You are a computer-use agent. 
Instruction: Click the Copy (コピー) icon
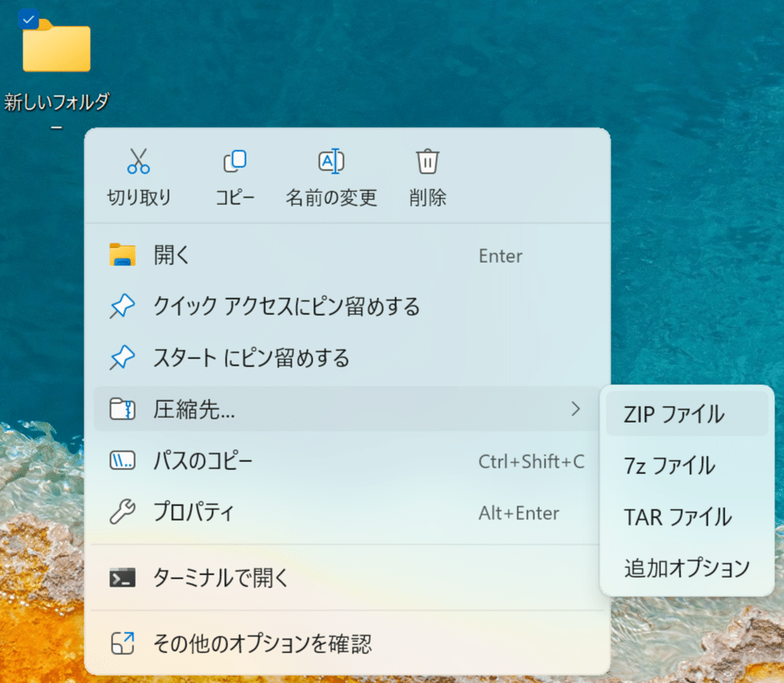click(x=234, y=162)
